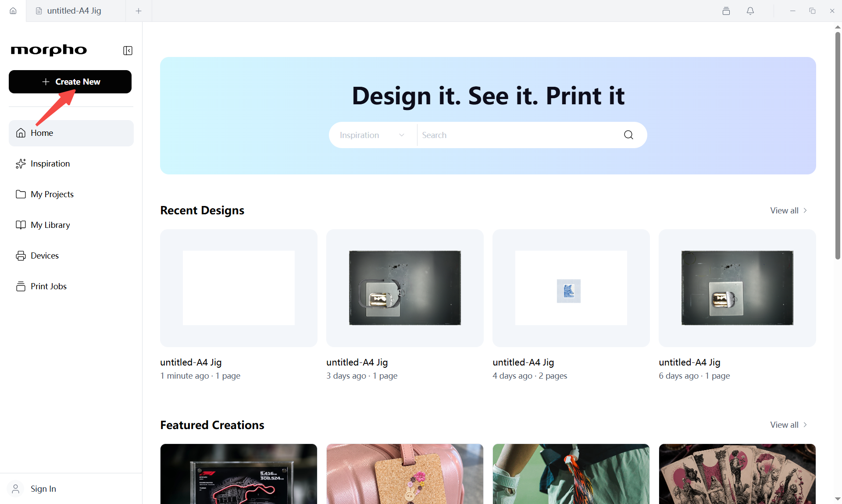Open Print Jobs from the sidebar

pos(71,286)
